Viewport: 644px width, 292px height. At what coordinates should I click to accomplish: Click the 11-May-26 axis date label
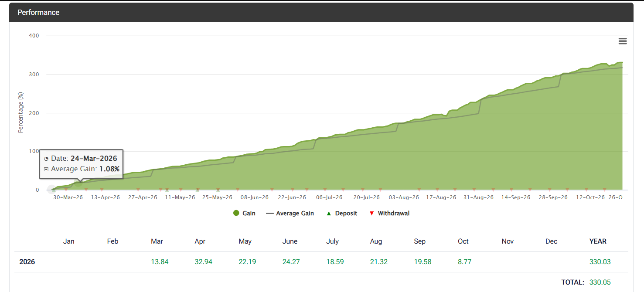(180, 197)
